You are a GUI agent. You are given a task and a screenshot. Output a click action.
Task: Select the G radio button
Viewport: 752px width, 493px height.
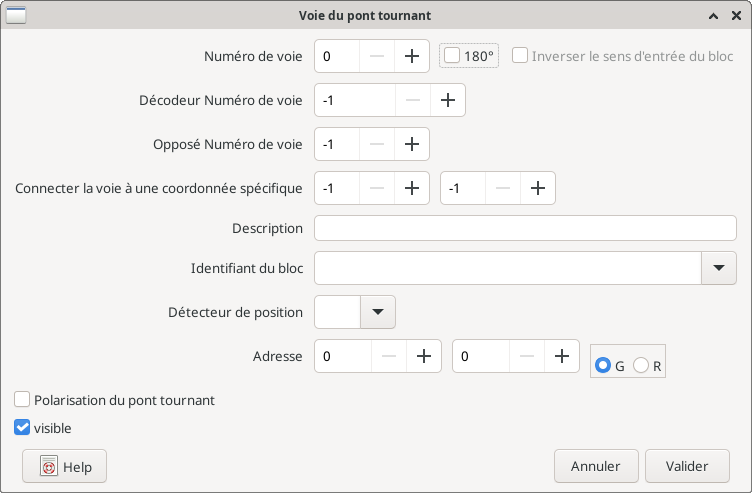tap(603, 366)
